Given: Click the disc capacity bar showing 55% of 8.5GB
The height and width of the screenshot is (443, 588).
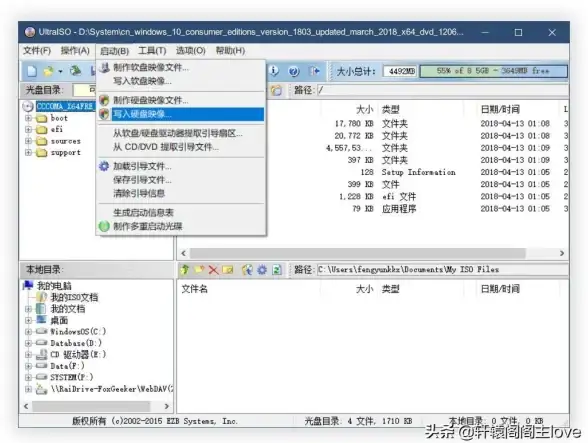Looking at the screenshot, I should (493, 71).
